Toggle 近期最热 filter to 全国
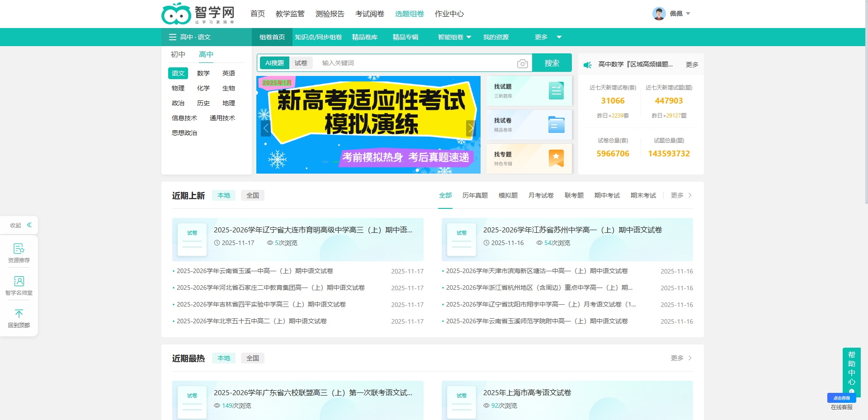This screenshot has width=868, height=420. [252, 358]
